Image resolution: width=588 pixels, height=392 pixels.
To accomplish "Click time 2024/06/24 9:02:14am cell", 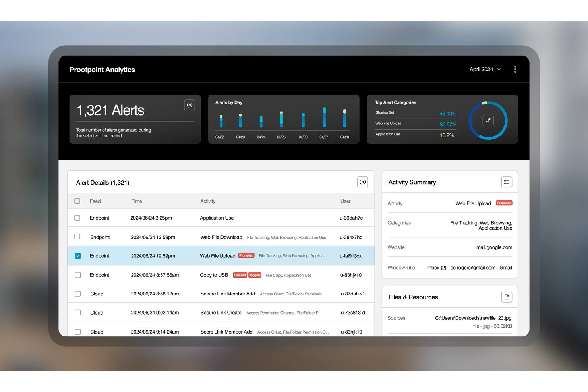I will (155, 313).
